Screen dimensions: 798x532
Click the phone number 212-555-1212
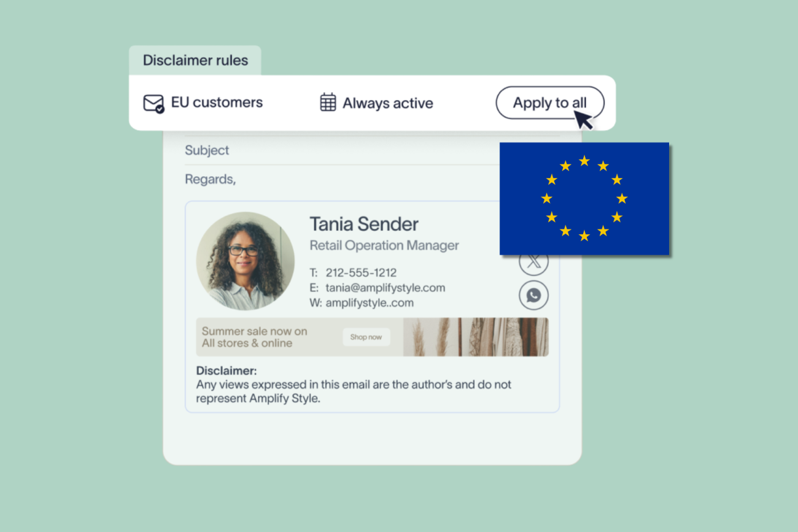(361, 272)
